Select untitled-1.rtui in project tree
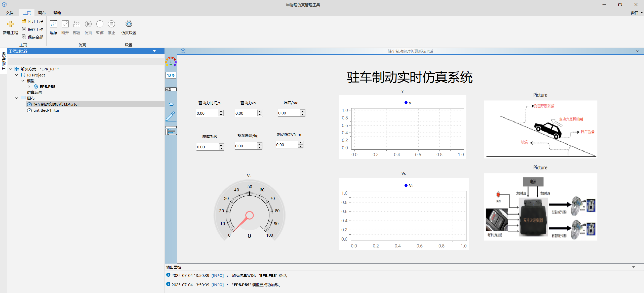This screenshot has width=644, height=293. click(46, 110)
